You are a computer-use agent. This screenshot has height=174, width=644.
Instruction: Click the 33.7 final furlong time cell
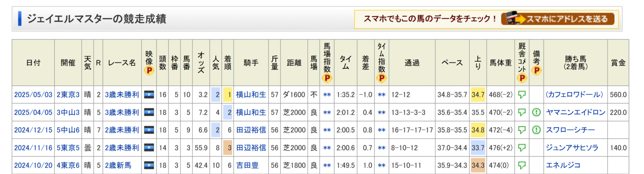point(477,147)
